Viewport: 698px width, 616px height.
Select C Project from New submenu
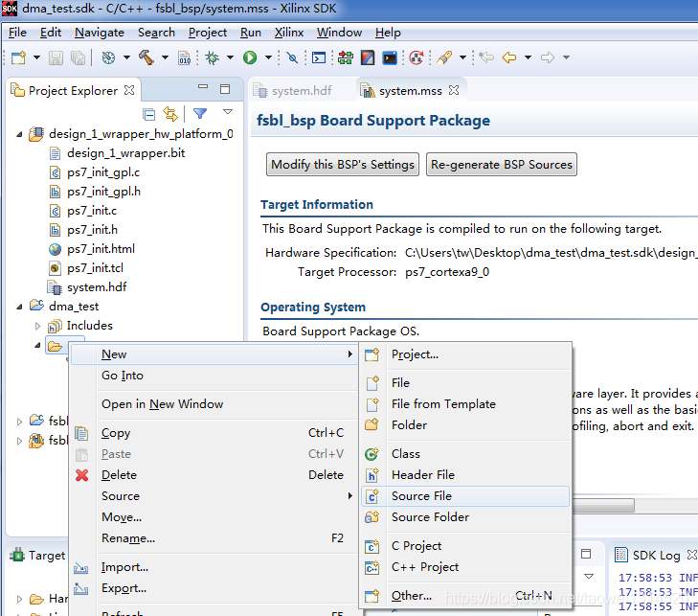point(465,546)
